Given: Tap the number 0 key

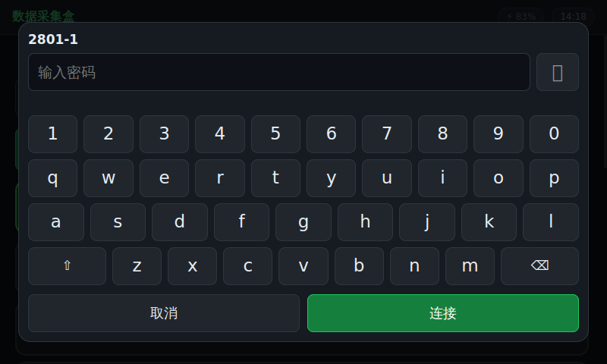Looking at the screenshot, I should click(x=554, y=134).
